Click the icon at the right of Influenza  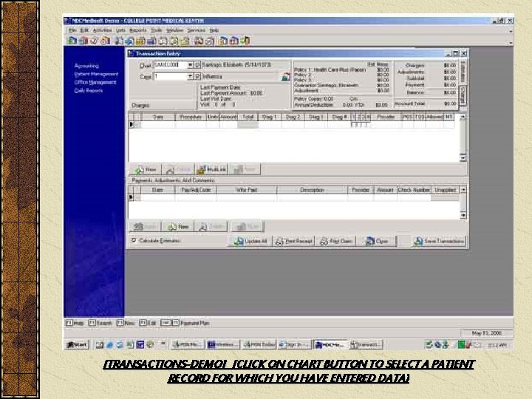click(x=286, y=77)
